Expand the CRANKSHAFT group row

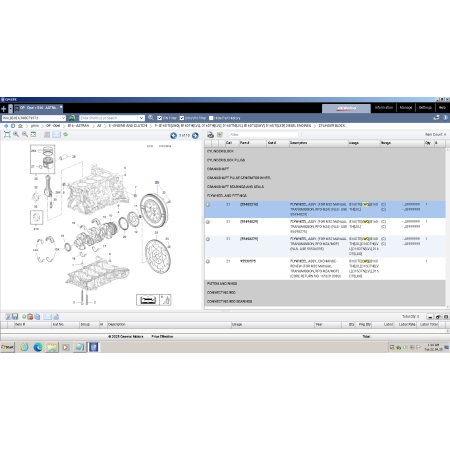point(325,169)
